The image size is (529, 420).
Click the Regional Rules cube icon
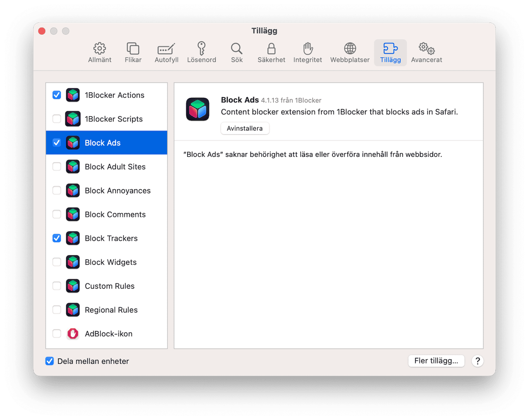click(73, 310)
